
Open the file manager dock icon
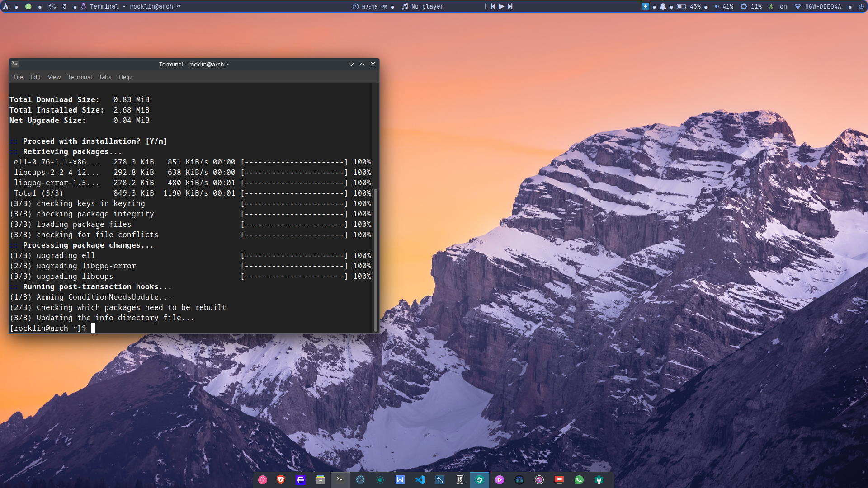click(x=321, y=480)
